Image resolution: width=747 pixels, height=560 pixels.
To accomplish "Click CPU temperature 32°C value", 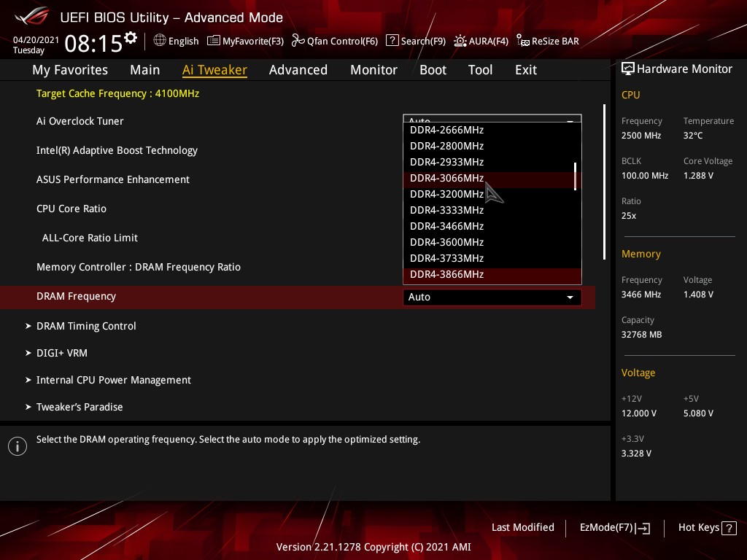I will pyautogui.click(x=693, y=136).
